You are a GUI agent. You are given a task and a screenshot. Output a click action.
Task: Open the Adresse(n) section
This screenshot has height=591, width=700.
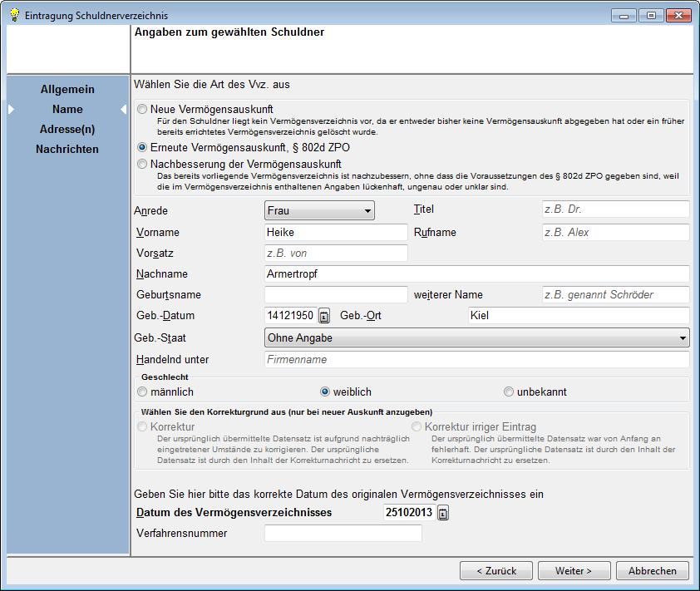(x=67, y=130)
